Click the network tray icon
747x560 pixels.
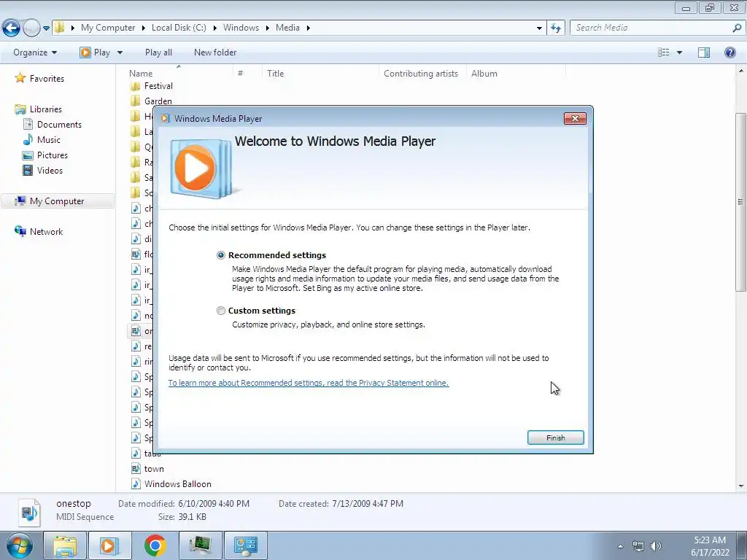[638, 546]
